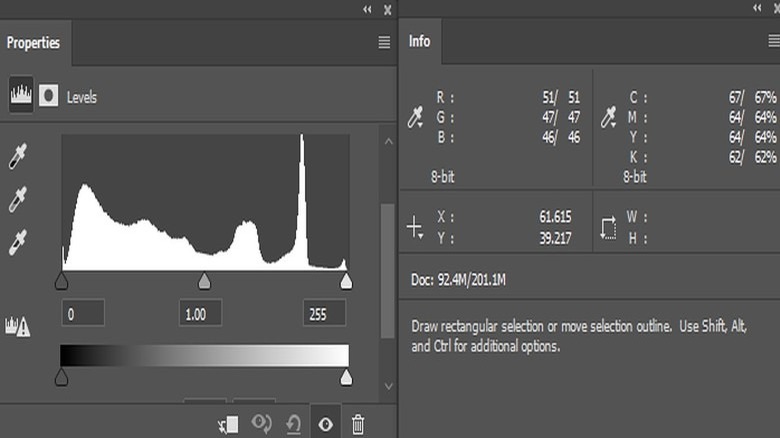Toggle Levels layer visibility eye
The image size is (780, 438).
pos(325,424)
